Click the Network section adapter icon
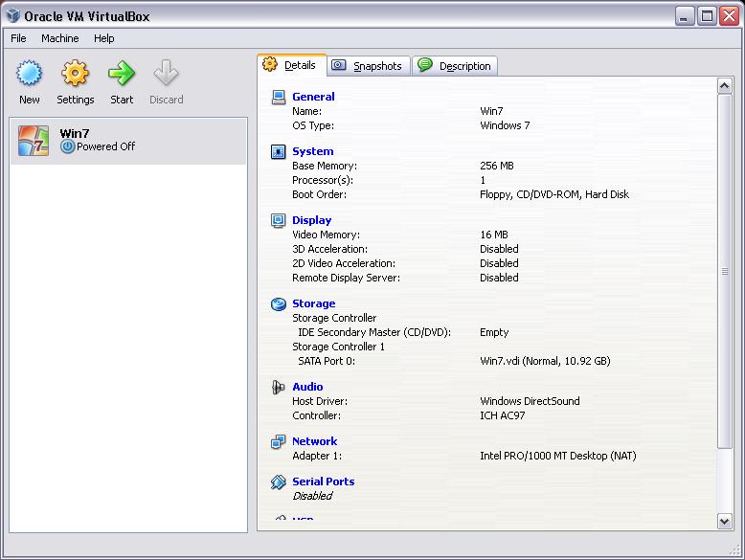 (x=278, y=441)
